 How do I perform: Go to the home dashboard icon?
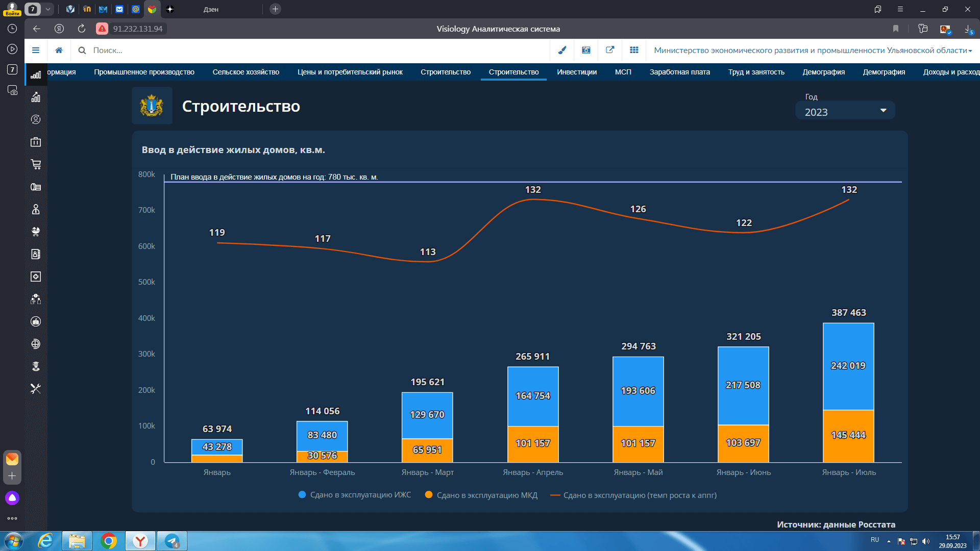[x=59, y=50]
